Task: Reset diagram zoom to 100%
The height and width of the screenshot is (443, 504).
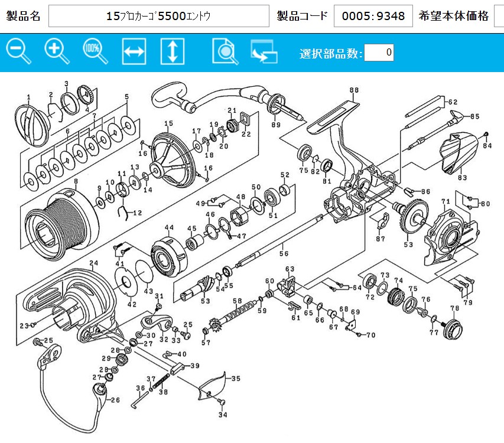Action: [96, 51]
